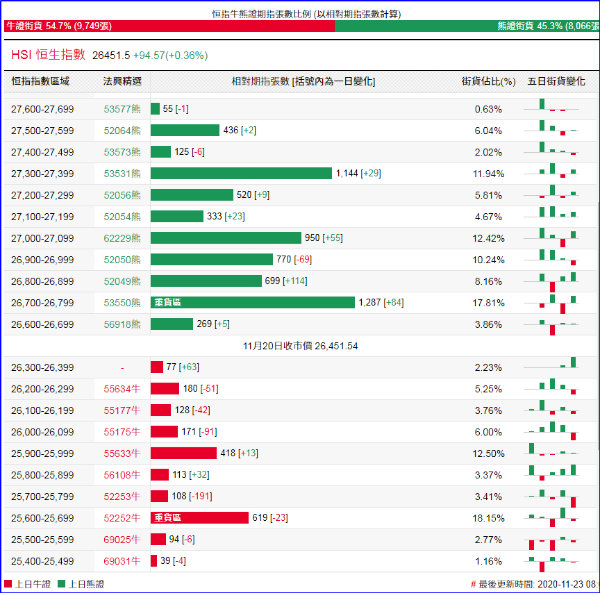This screenshot has height=593, width=600.
Task: Click the green bar labeled 770 [-69]
Action: tap(212, 259)
